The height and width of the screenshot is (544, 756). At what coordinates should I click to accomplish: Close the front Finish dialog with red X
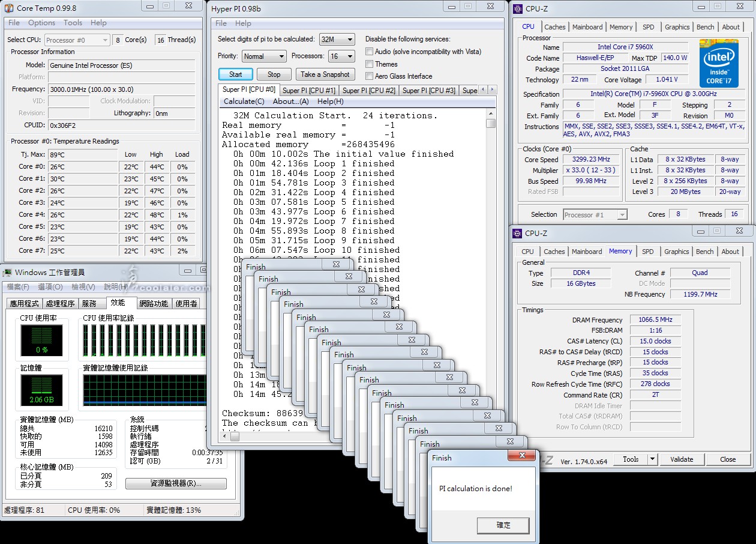[x=522, y=456]
